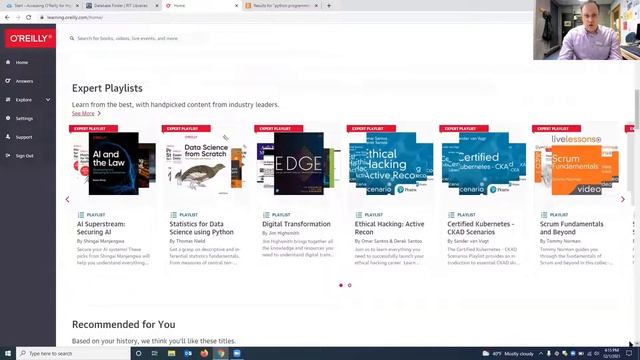Open Certified Kubernetes - CKAD Scenarios title
This screenshot has width=640, height=360.
coord(480,228)
